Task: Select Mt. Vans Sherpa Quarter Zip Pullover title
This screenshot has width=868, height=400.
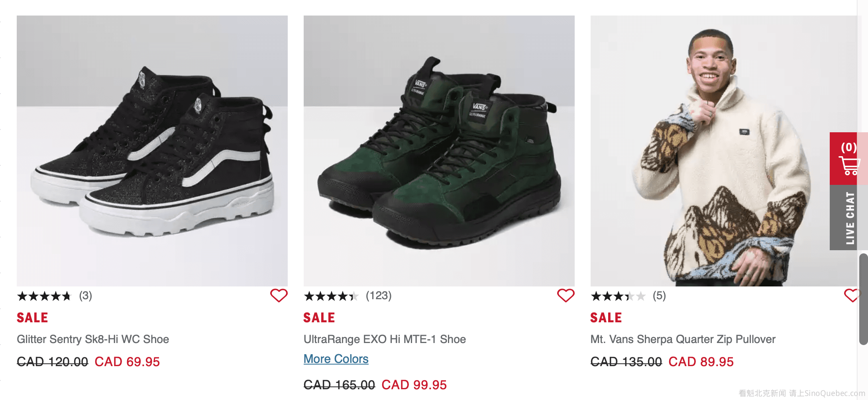Action: pos(683,339)
